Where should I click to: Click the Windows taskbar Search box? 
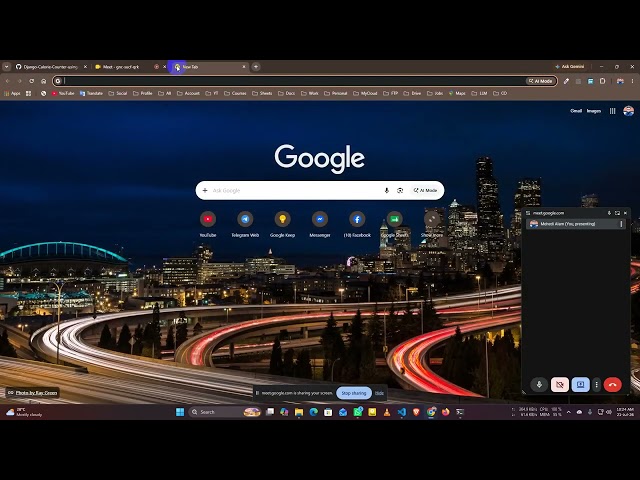tap(224, 412)
